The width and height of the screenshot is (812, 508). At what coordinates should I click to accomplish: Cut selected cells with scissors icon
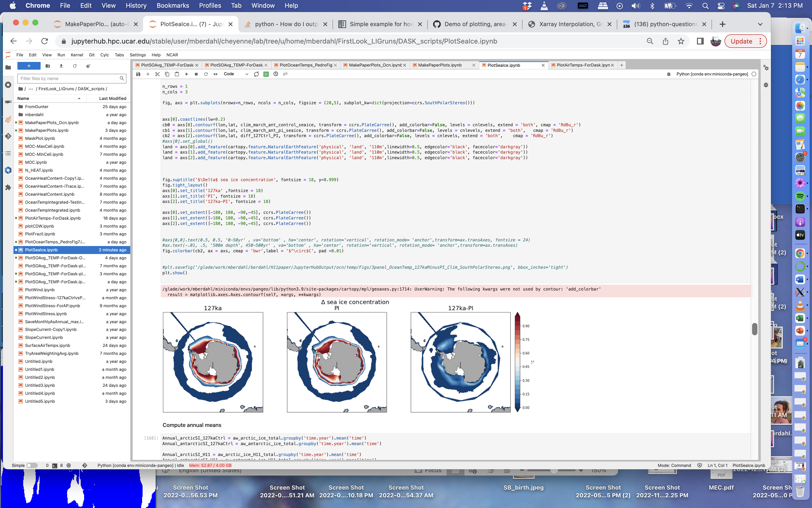(x=157, y=74)
